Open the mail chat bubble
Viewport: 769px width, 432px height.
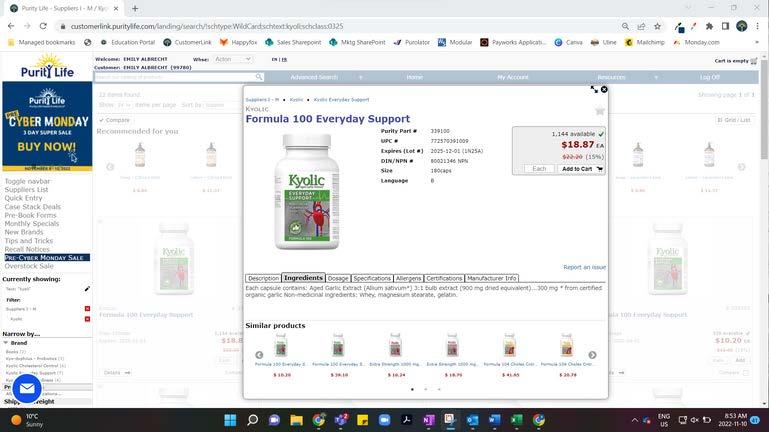27,389
